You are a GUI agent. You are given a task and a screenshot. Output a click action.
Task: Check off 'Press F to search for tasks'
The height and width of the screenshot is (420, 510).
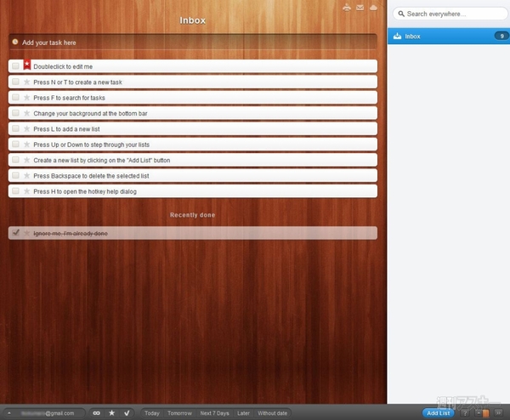click(15, 97)
